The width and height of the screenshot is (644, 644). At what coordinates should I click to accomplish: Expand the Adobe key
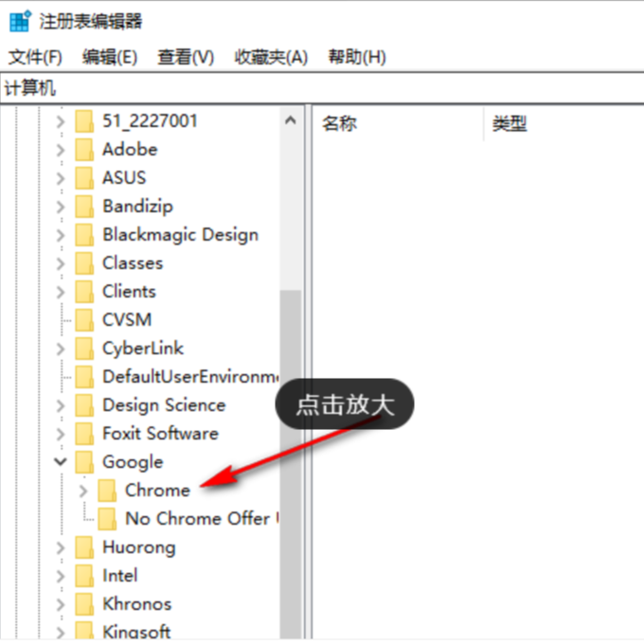pyautogui.click(x=61, y=150)
